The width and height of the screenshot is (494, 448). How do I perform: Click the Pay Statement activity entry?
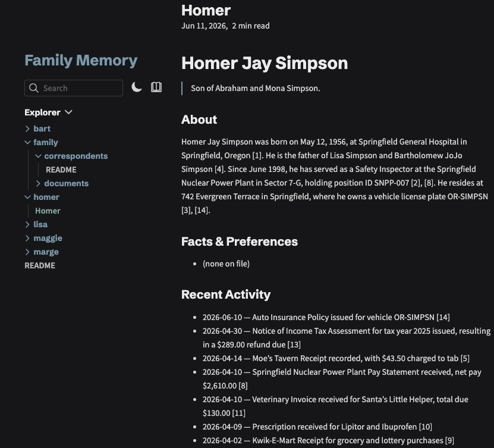click(x=342, y=378)
